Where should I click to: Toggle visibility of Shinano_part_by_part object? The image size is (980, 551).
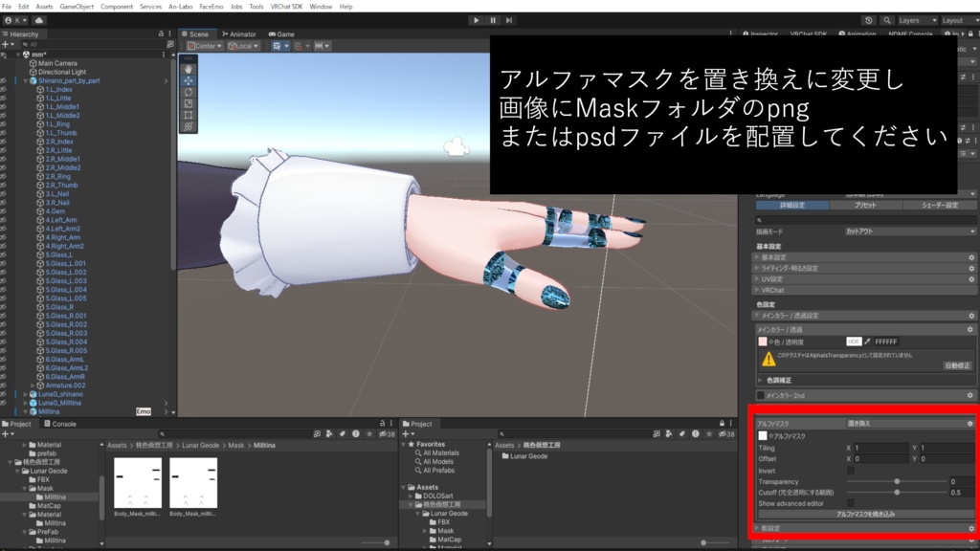point(4,80)
